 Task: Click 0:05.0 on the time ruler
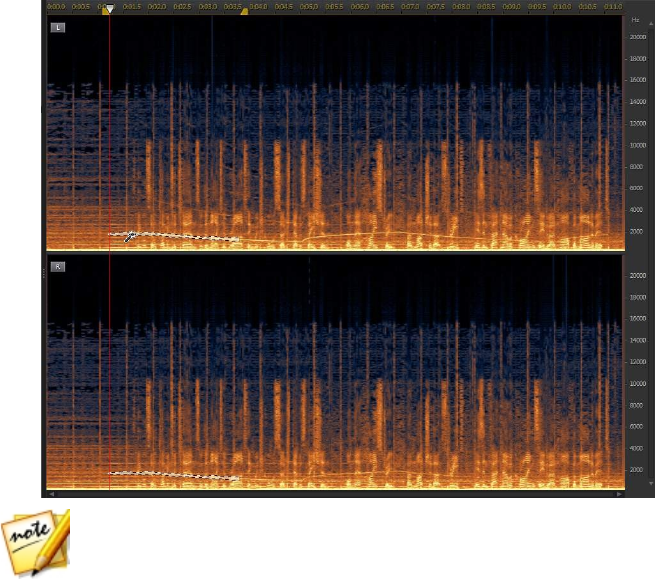(309, 7)
